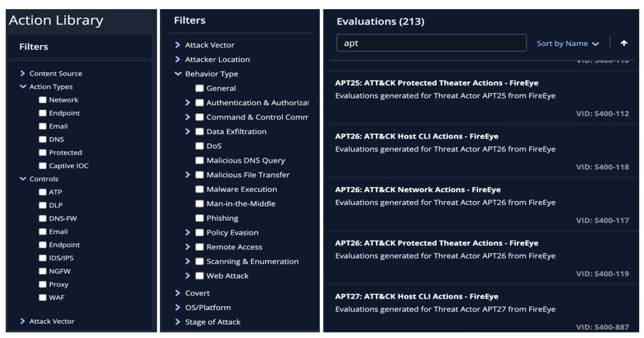This screenshot has height=338, width=644.
Task: Expand the Data Exfiltration chevron
Action: [x=188, y=132]
